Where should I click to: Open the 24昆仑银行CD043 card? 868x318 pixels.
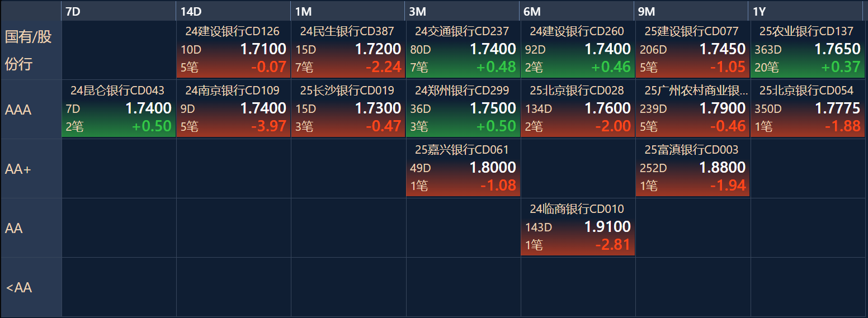119,110
